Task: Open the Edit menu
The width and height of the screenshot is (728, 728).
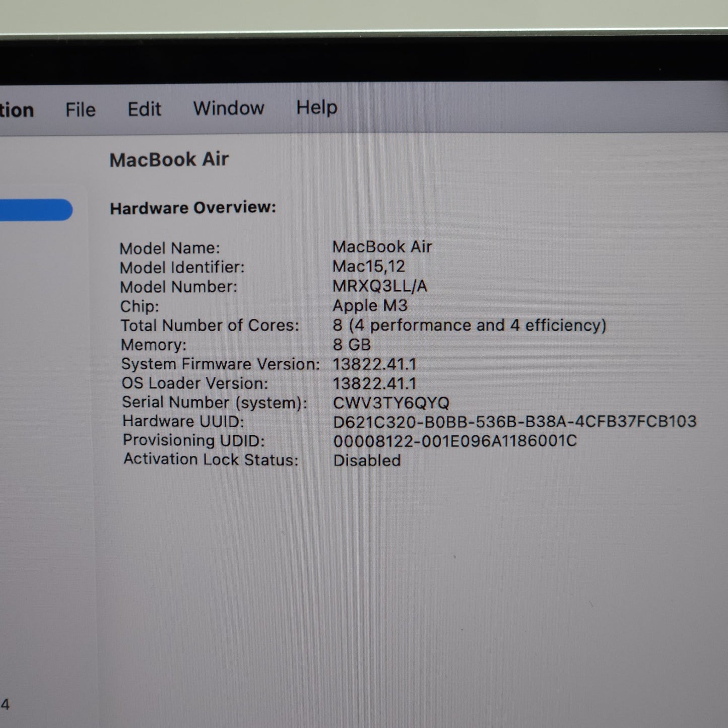Action: tap(144, 109)
